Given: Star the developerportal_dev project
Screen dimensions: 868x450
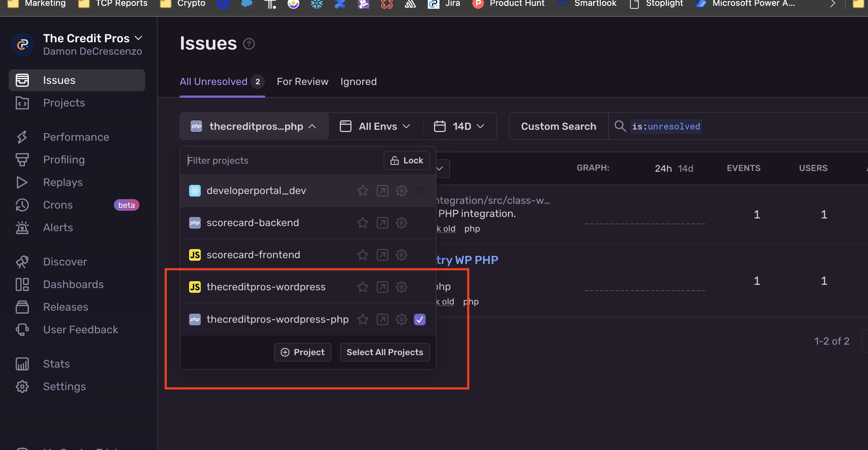Looking at the screenshot, I should (x=362, y=191).
